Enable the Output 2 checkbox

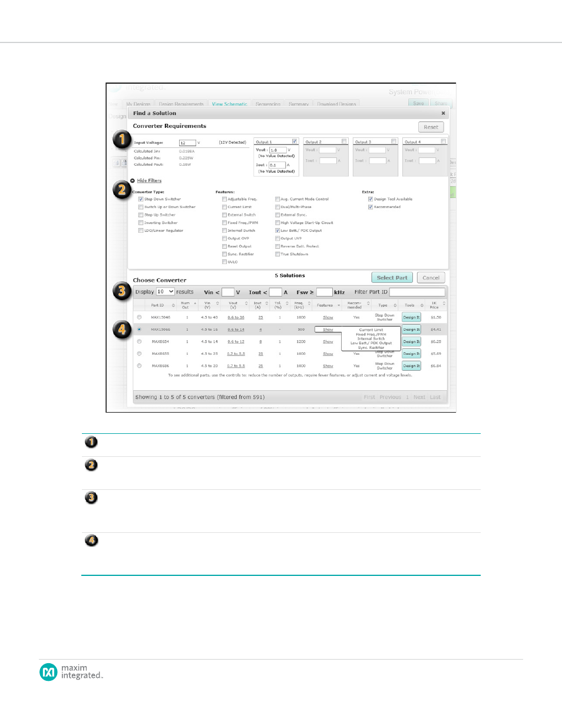pyautogui.click(x=344, y=141)
